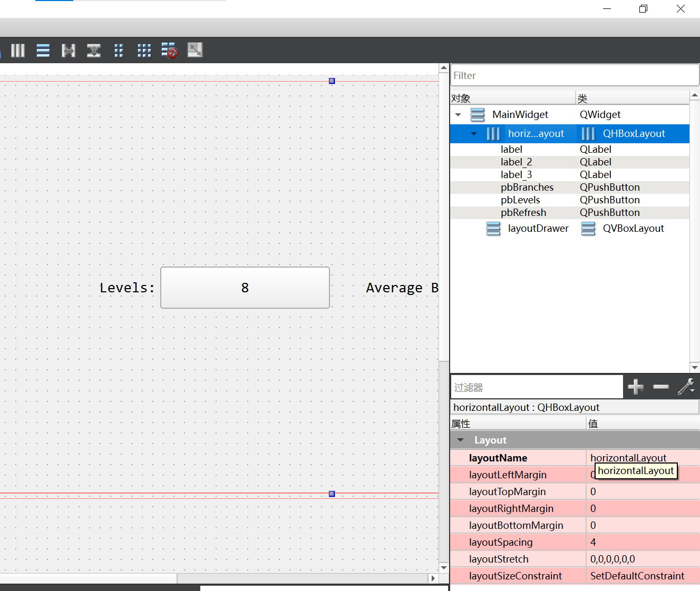Click QVBoxLayout class cell of layoutDrawer

tap(633, 229)
